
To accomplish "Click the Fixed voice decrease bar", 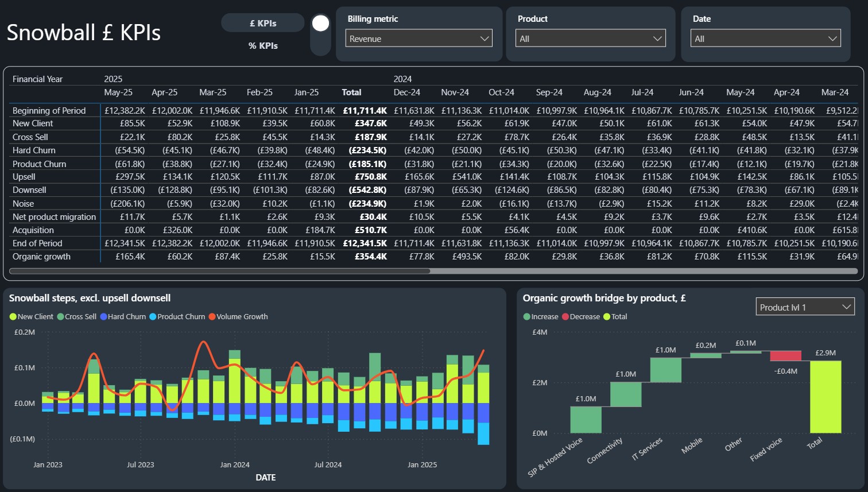I will 785,355.
